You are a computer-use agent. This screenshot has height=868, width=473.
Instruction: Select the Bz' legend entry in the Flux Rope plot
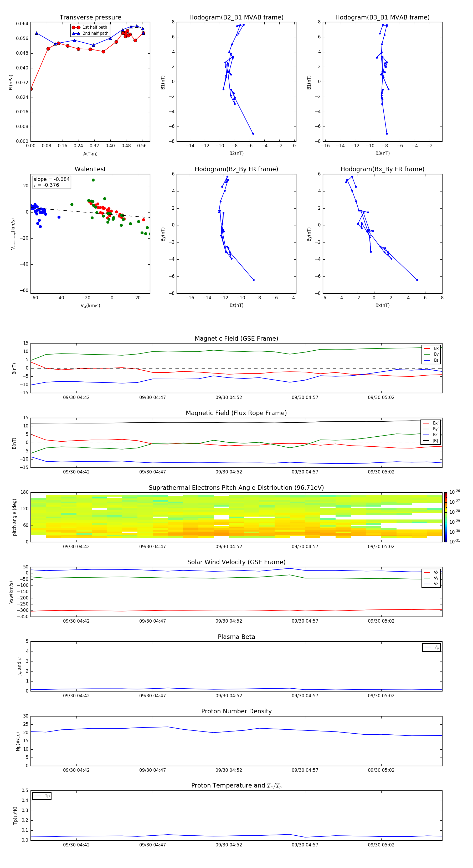click(431, 435)
